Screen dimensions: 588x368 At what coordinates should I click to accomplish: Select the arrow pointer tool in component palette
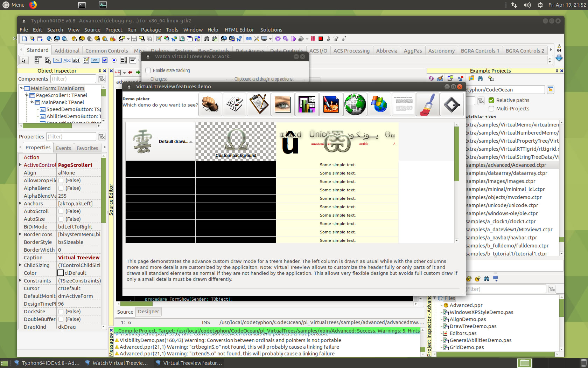[x=24, y=60]
